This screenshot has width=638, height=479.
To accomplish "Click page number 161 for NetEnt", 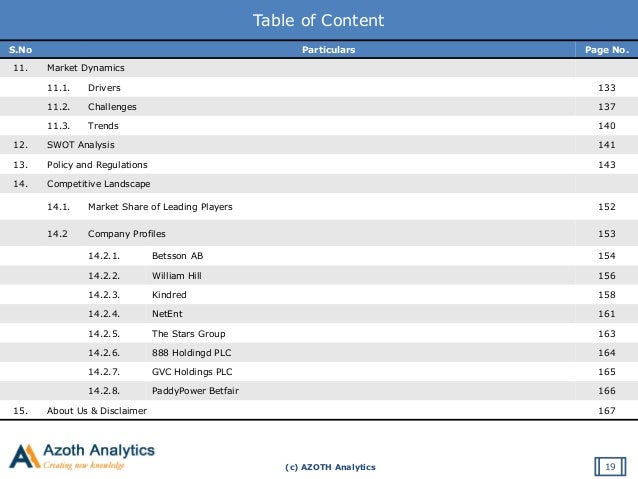I will tap(607, 314).
